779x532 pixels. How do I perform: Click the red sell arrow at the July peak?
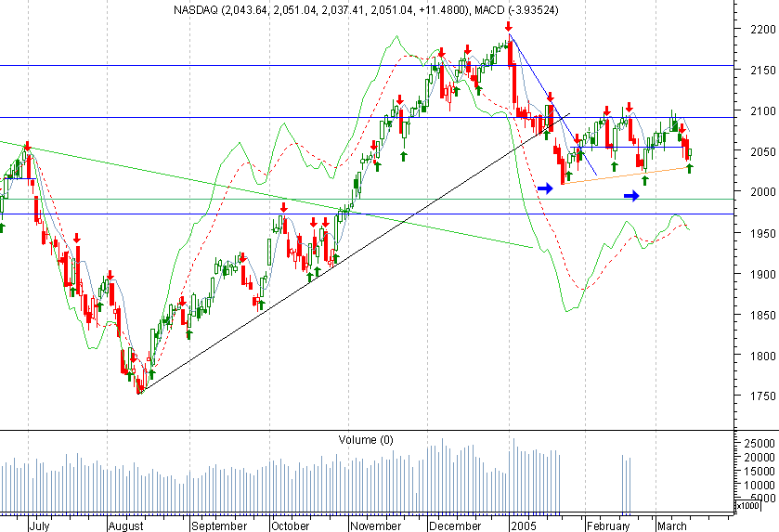(x=27, y=146)
